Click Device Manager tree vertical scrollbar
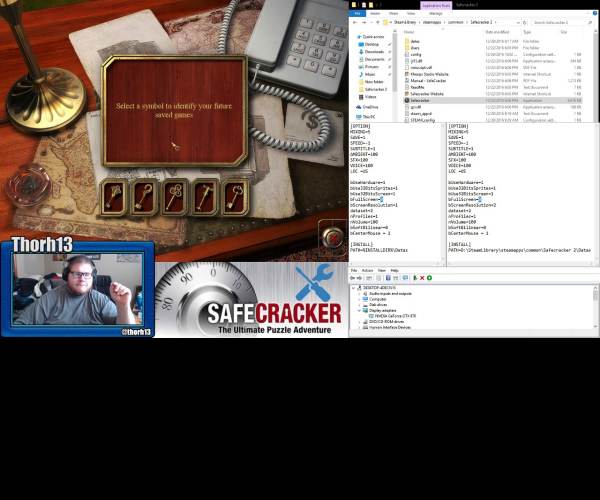The width and height of the screenshot is (600, 500). click(595, 307)
